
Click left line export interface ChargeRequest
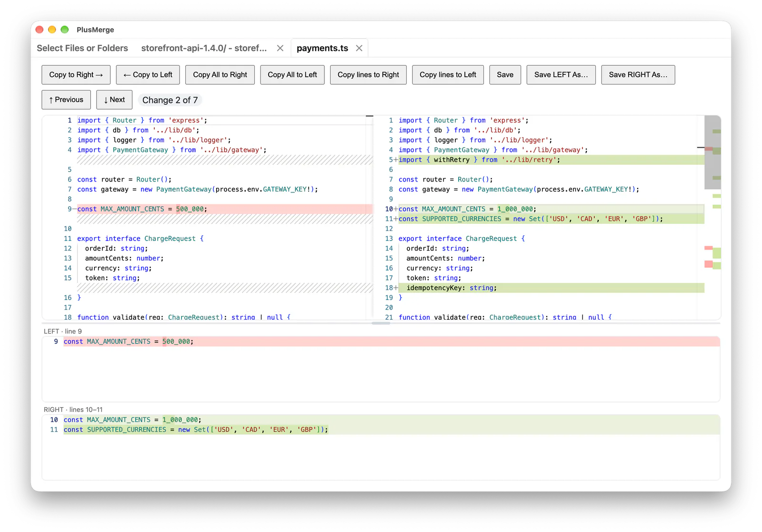[x=140, y=239]
